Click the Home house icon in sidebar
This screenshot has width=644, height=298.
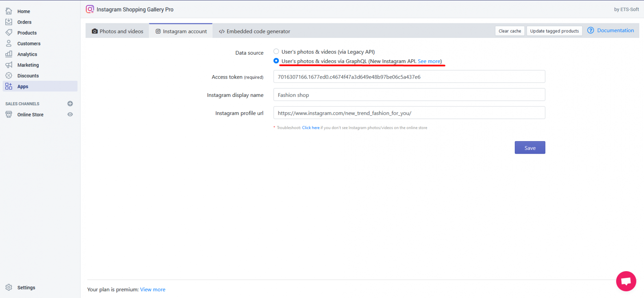(9, 11)
